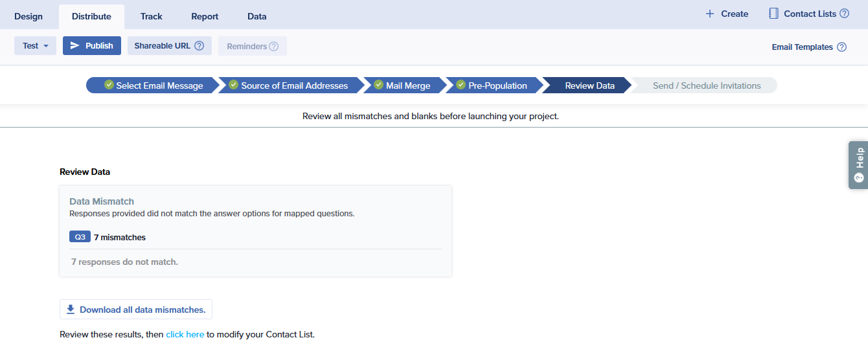Click help icon beside Shareable URL
The width and height of the screenshot is (868, 351).
(200, 46)
